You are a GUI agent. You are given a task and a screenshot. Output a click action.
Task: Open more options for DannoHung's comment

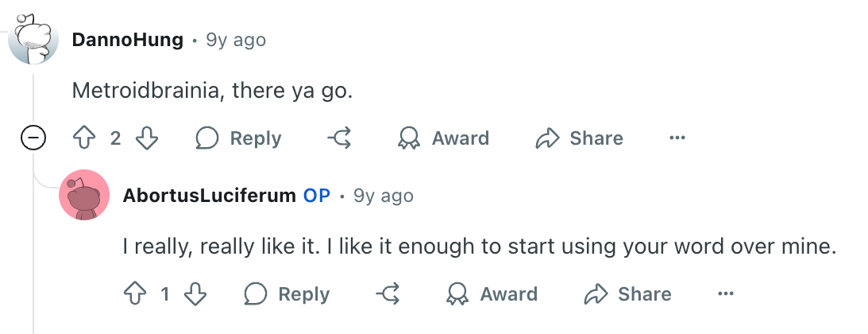[x=677, y=138]
